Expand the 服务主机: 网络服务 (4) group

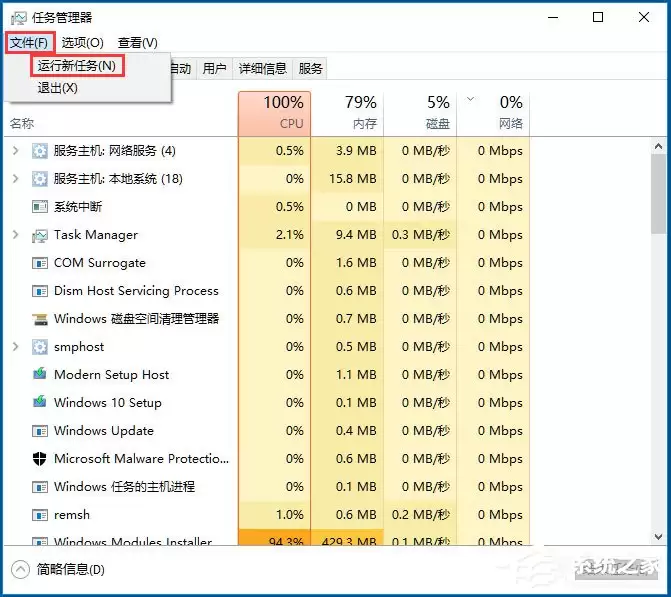point(16,151)
